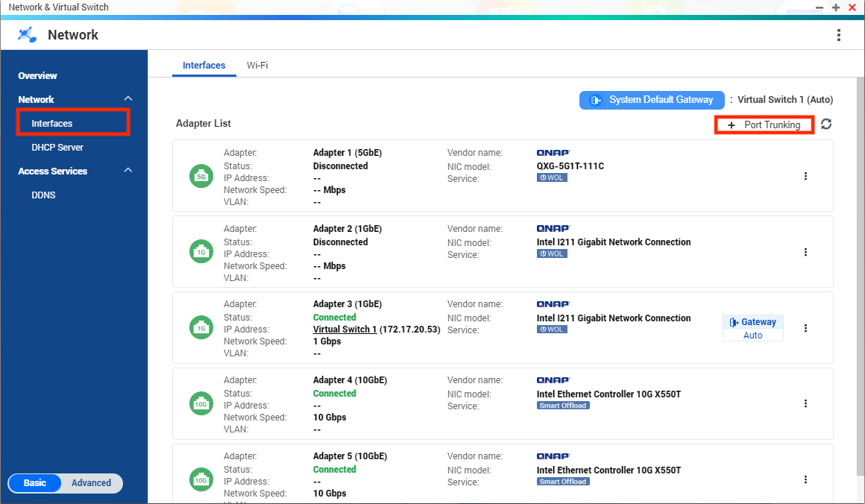The height and width of the screenshot is (504, 865).
Task: Click the Adapter 5 10G port icon
Action: 201,479
